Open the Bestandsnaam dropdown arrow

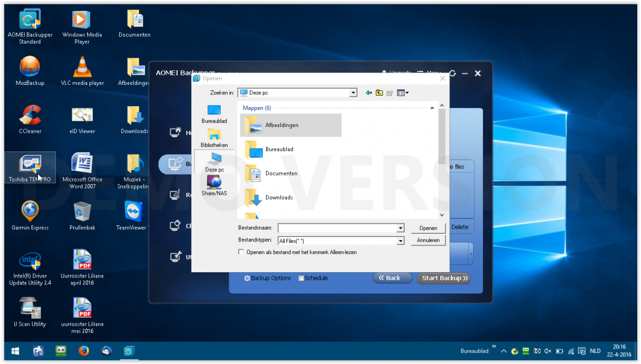coord(401,228)
